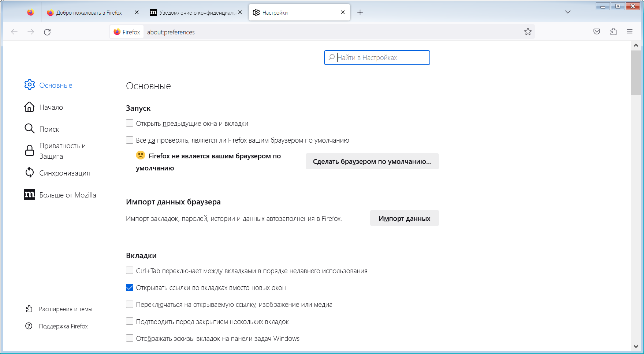This screenshot has width=644, height=354.
Task: Restore down the Firefox window
Action: pyautogui.click(x=618, y=6)
